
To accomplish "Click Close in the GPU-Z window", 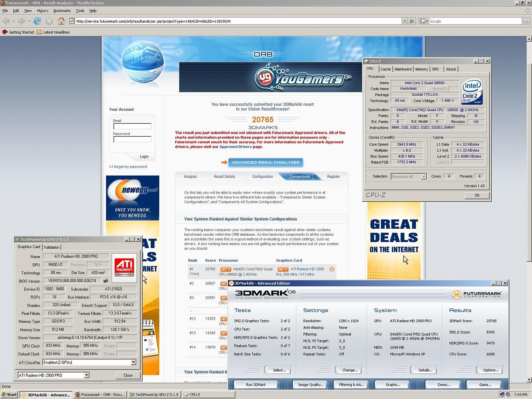I will pos(128,375).
